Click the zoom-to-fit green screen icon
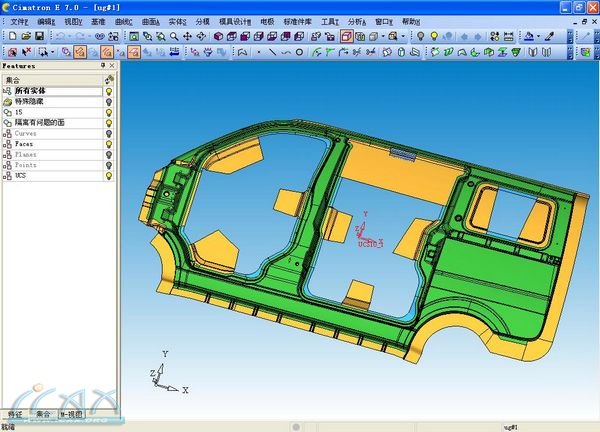The image size is (600, 432). (x=134, y=36)
